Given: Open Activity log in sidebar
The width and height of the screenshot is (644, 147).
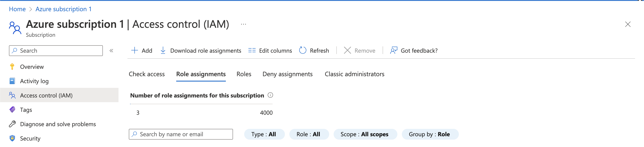Looking at the screenshot, I should (x=34, y=81).
